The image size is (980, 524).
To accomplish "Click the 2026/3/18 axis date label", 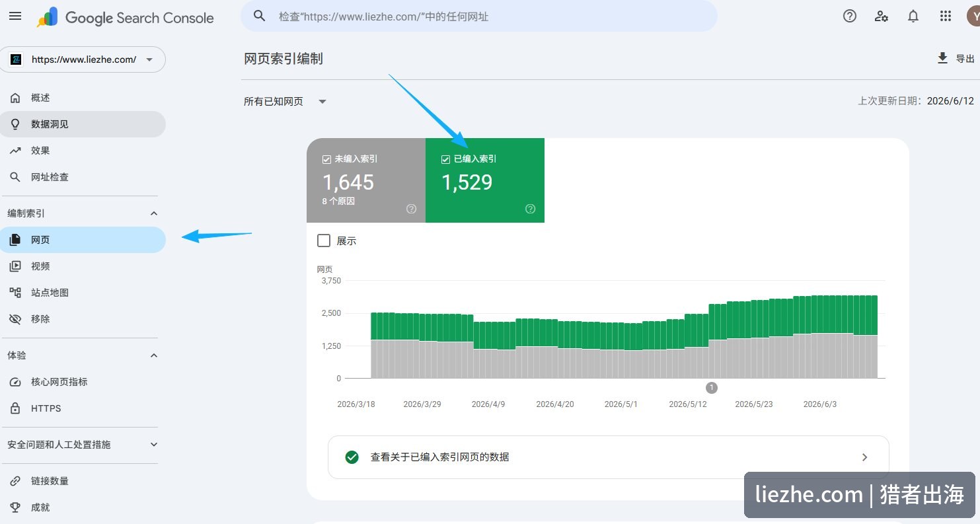I will click(356, 404).
